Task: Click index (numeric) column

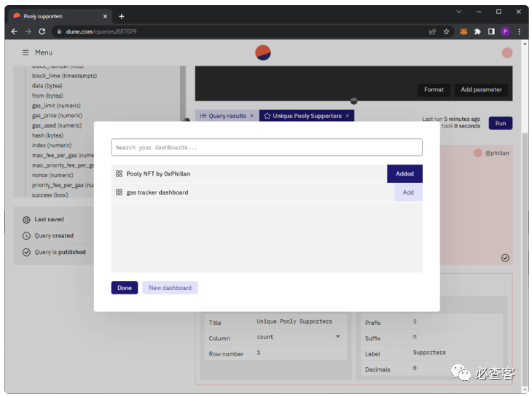Action: [x=52, y=146]
